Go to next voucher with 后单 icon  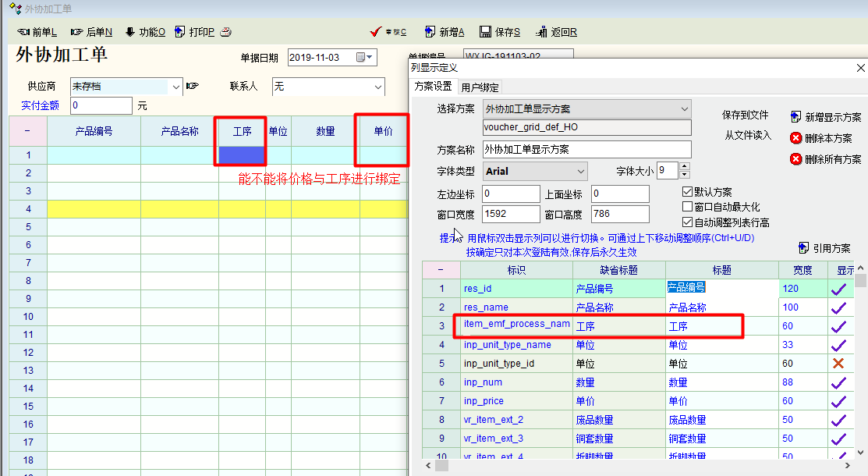pos(76,32)
